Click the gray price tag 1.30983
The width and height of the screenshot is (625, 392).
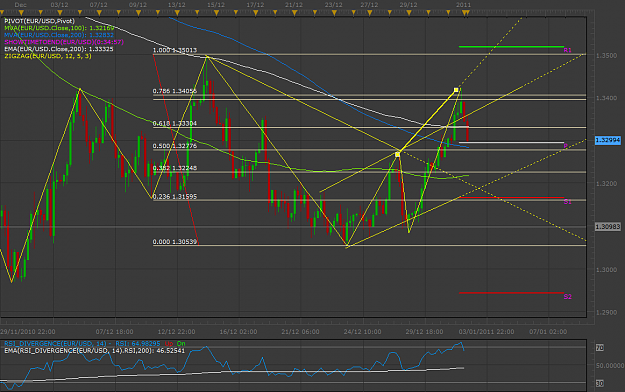608,227
